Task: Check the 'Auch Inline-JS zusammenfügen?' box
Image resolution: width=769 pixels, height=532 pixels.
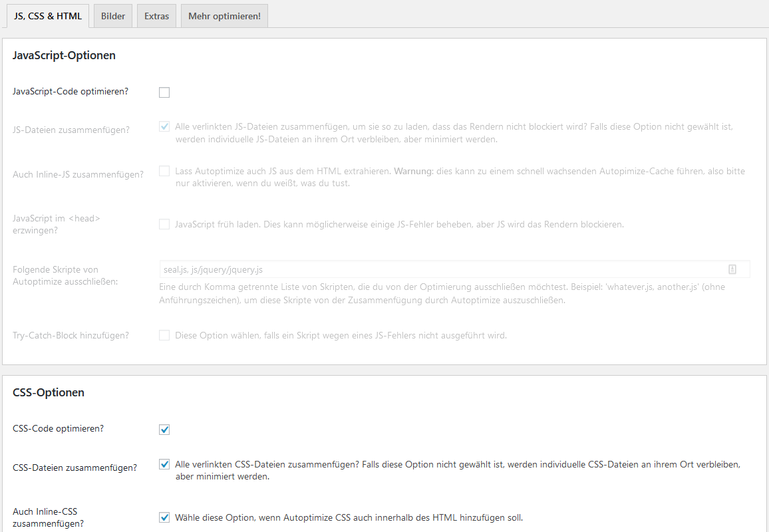Action: [x=164, y=172]
